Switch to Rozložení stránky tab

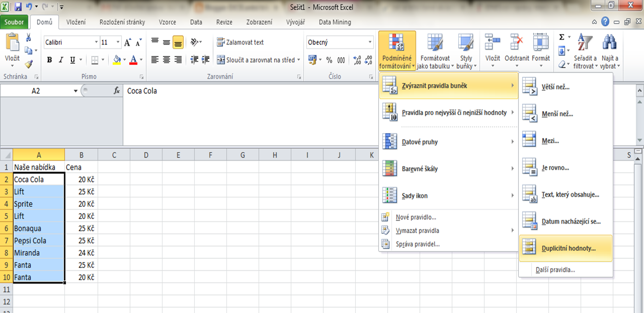coord(122,22)
